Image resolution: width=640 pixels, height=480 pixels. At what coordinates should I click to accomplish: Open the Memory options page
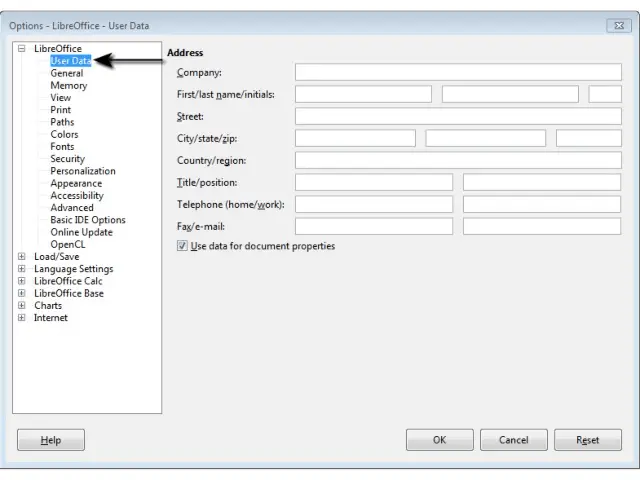point(69,85)
